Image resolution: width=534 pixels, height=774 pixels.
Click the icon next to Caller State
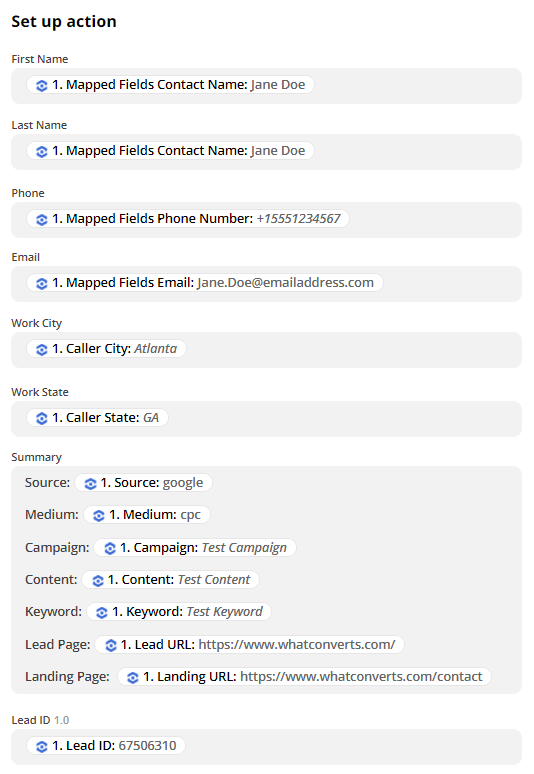coord(42,418)
